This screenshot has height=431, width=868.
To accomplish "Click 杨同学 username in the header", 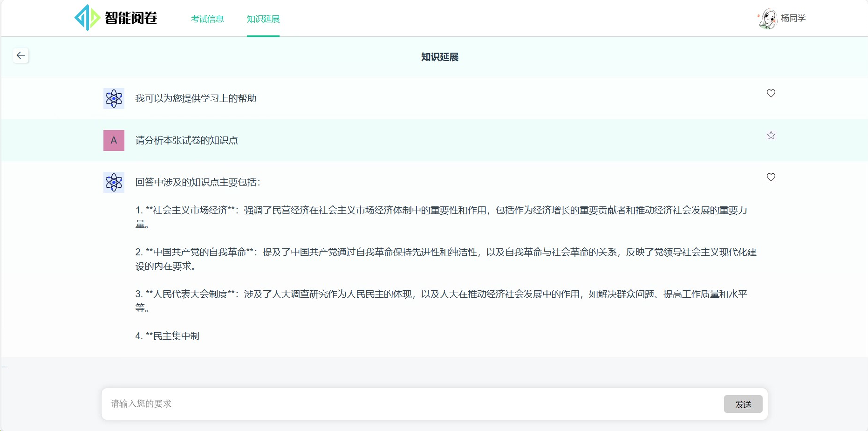I will (x=793, y=18).
